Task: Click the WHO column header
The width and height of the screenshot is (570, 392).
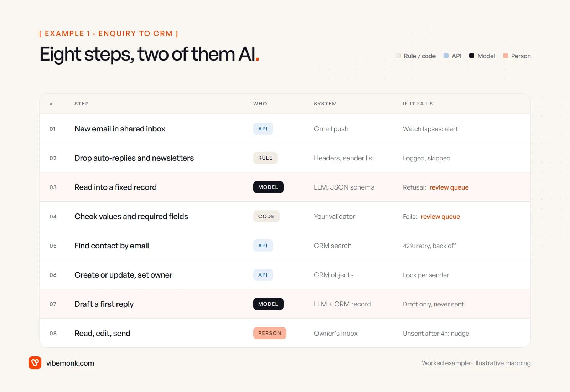Action: tap(260, 104)
